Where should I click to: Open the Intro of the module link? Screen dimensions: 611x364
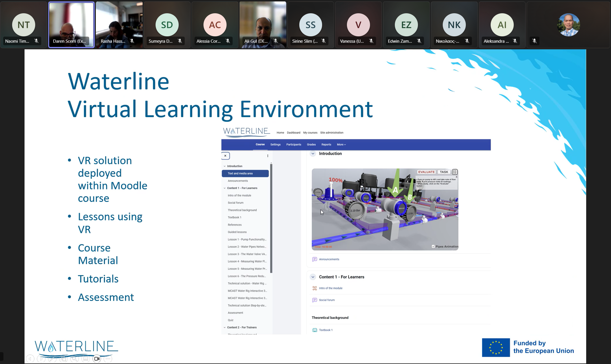click(x=330, y=288)
